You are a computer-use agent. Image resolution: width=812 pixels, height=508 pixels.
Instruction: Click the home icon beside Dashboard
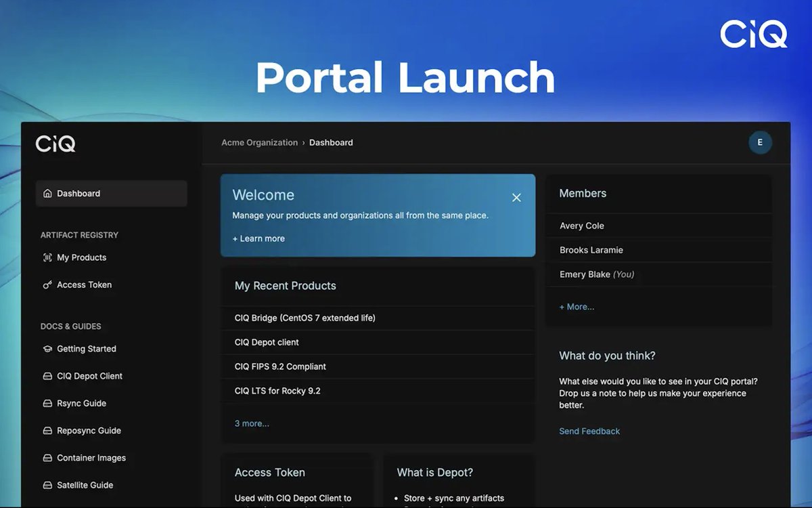tap(47, 194)
